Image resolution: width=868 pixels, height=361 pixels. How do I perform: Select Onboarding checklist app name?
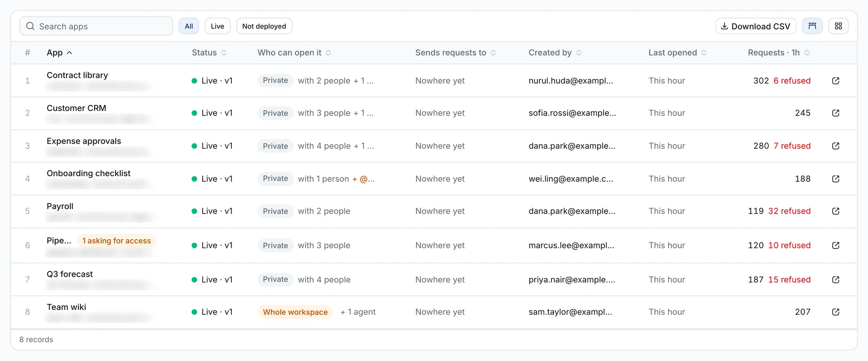pyautogui.click(x=89, y=173)
